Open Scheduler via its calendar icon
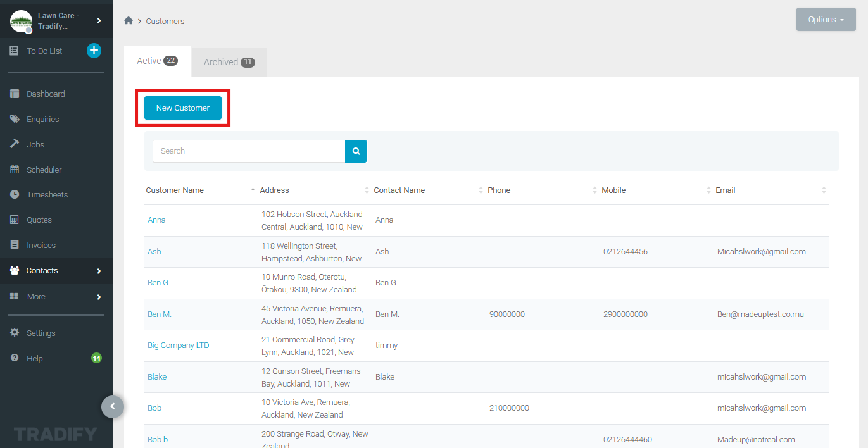This screenshot has height=448, width=868. pyautogui.click(x=15, y=170)
